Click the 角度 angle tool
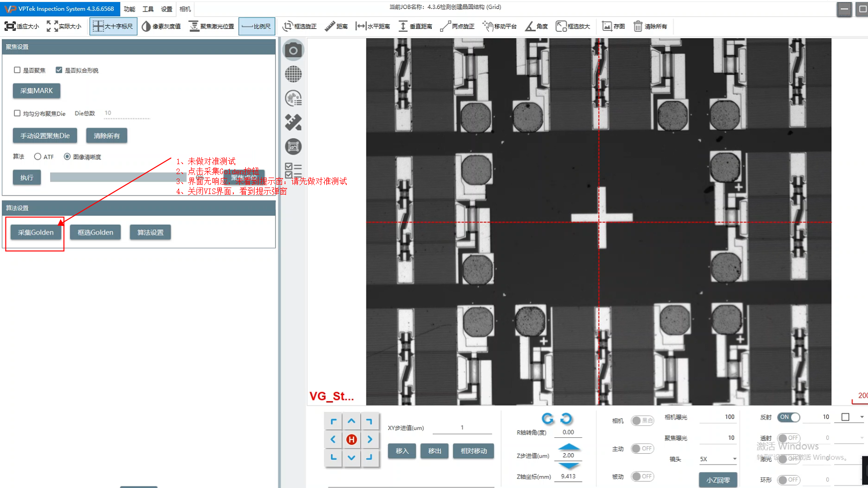Screen dimensions: 868x488 pos(536,26)
